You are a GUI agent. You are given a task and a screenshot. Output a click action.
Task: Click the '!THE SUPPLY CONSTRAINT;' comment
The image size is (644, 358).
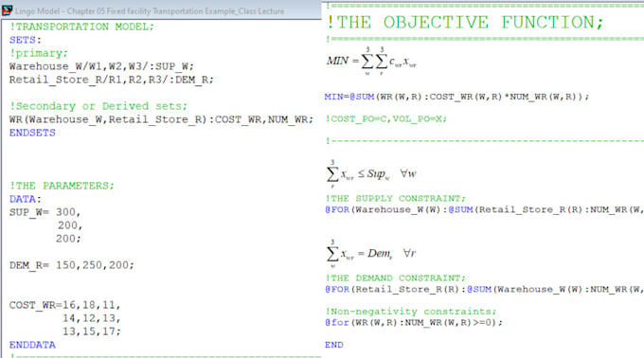(x=396, y=198)
